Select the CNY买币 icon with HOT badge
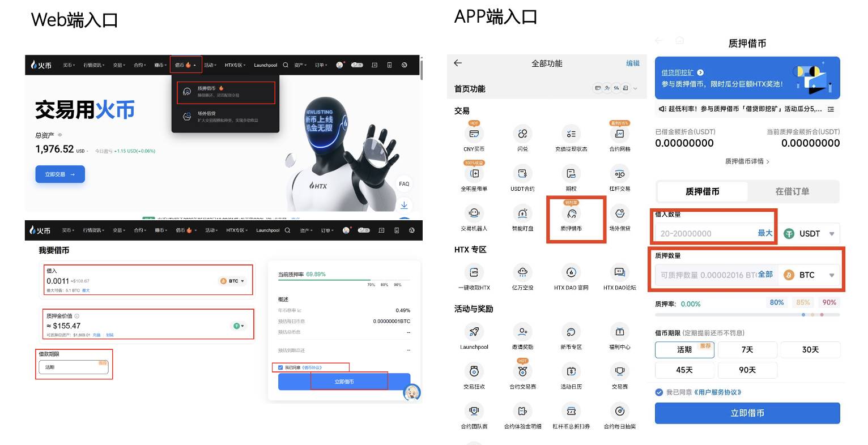 pyautogui.click(x=474, y=133)
